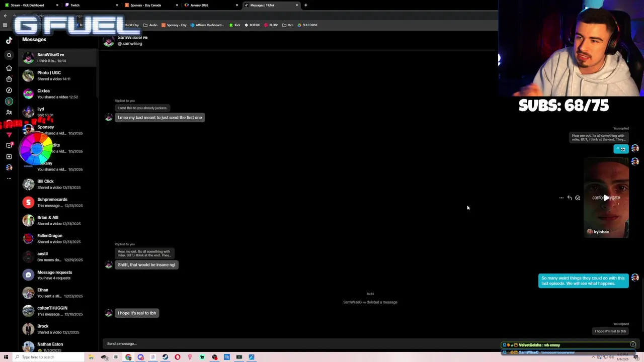Click the 'Shiitt, that would be insane ngl' message
Image resolution: width=644 pixels, height=362 pixels.
click(146, 265)
